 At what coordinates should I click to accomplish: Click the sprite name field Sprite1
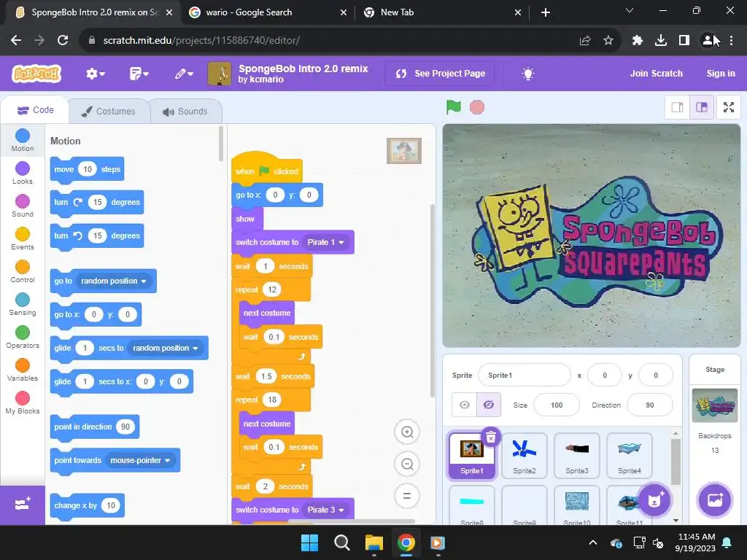click(x=524, y=376)
